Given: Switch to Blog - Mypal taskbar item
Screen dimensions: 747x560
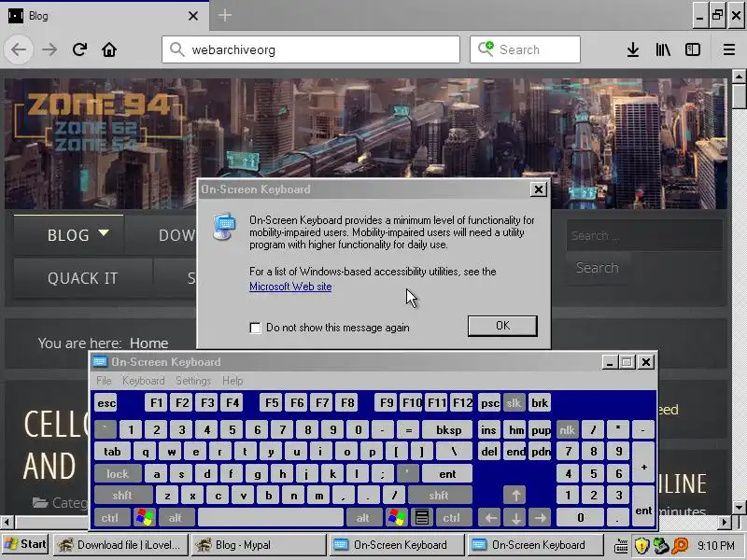Looking at the screenshot, I should tap(259, 544).
